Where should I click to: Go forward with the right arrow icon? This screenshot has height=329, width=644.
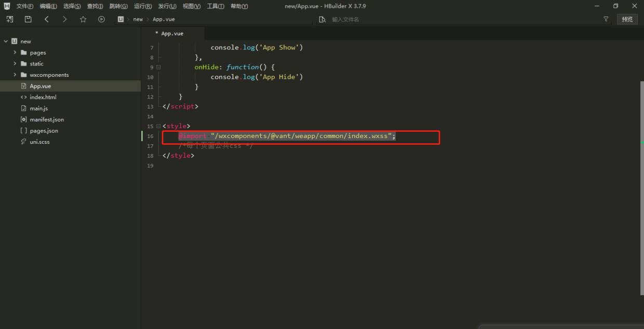point(64,19)
